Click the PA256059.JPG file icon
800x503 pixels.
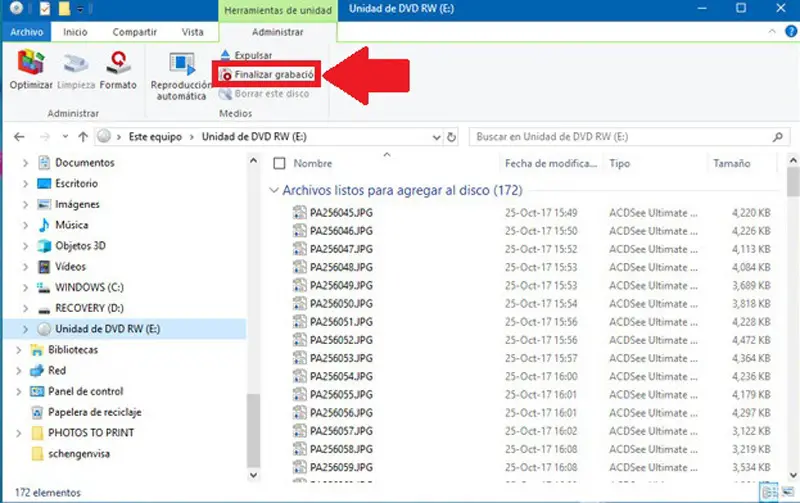(x=300, y=467)
